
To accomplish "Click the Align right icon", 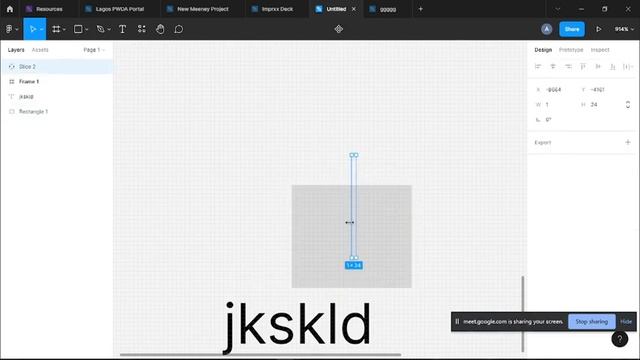I will coord(568,67).
